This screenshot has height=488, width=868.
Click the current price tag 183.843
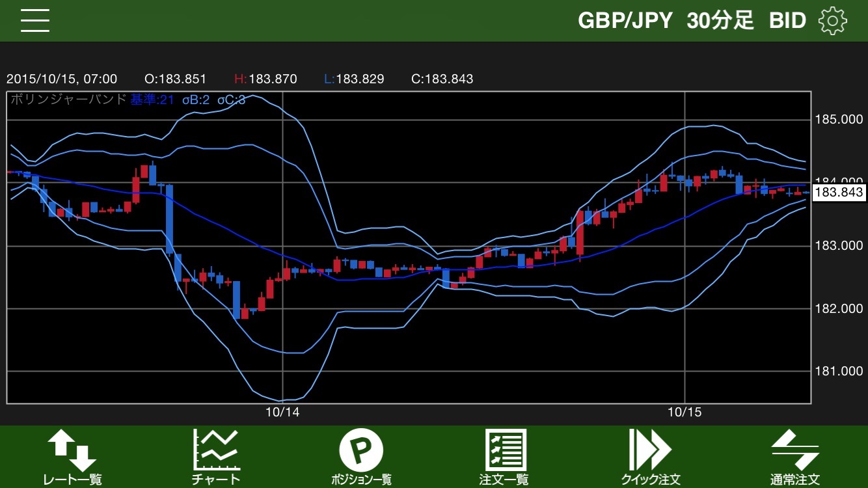839,193
